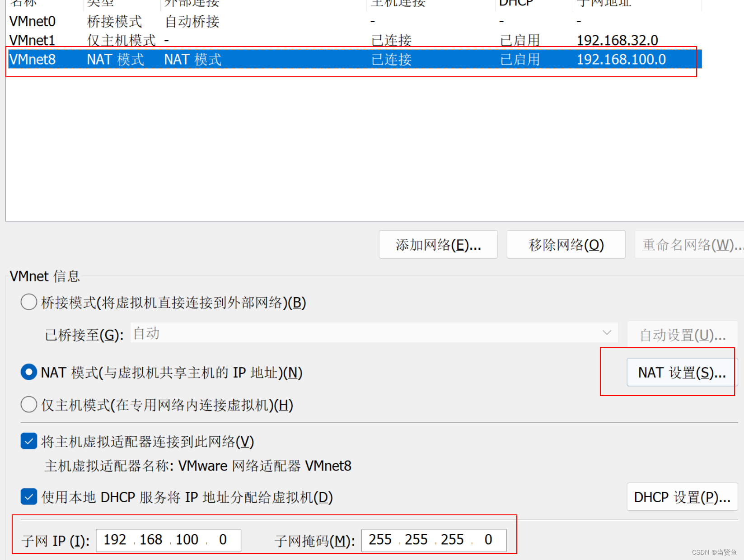
Task: Click the 已连接 status of VMnet8
Action: coord(391,59)
